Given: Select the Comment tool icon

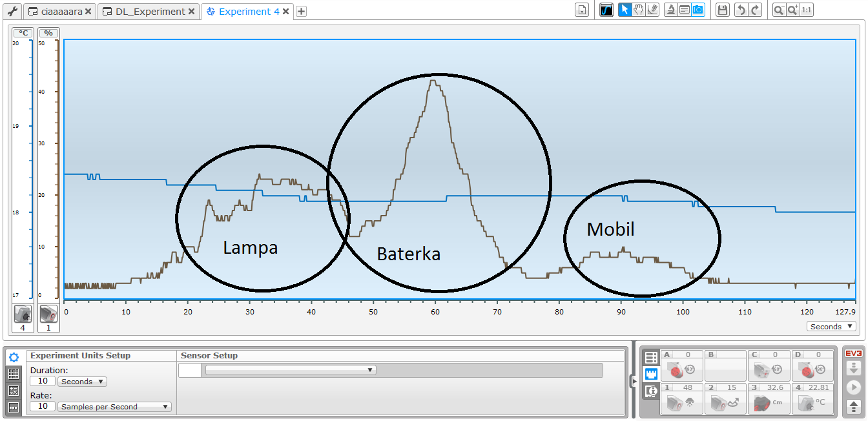Looking at the screenshot, I should pos(685,10).
